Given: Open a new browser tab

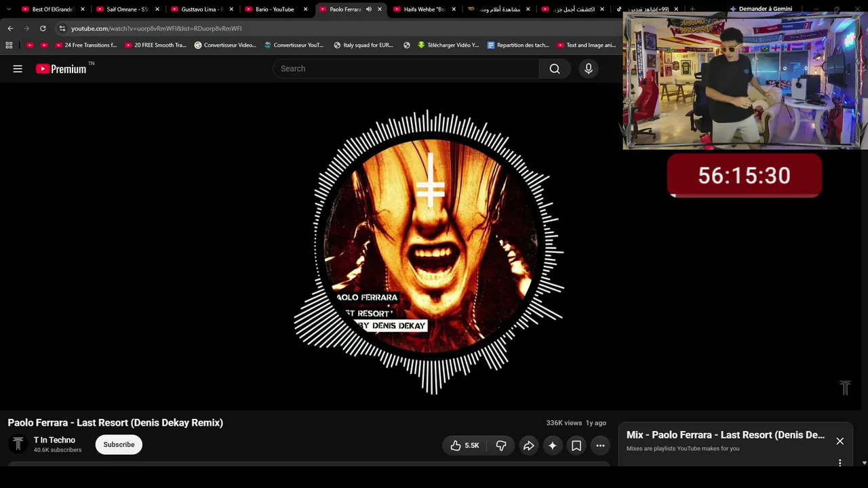Looking at the screenshot, I should (x=692, y=9).
